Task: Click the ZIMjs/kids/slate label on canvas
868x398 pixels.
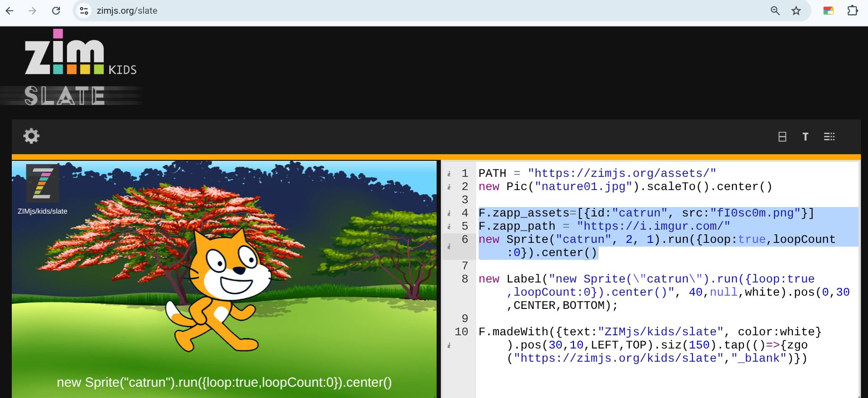Action: tap(42, 211)
